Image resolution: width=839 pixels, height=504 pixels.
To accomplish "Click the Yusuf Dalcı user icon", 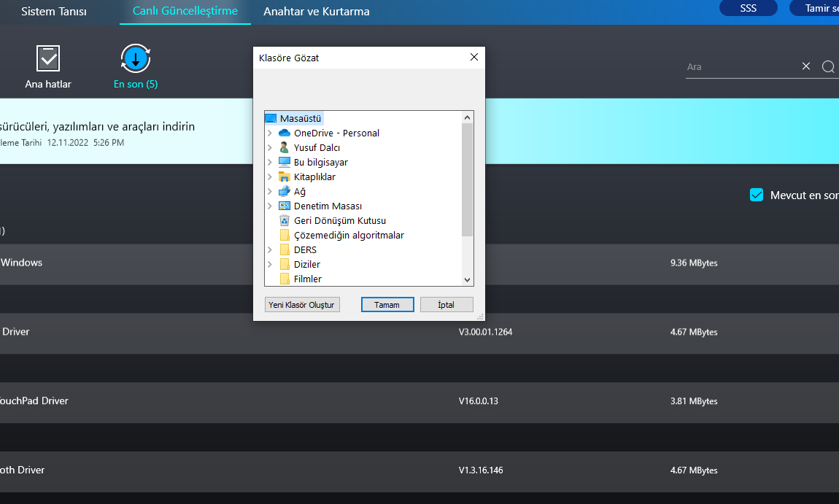I will tap(285, 147).
